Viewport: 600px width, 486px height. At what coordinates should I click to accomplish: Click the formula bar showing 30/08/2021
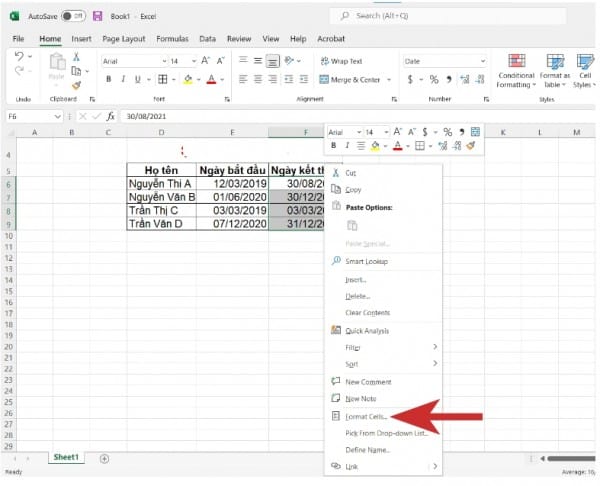[x=358, y=116]
